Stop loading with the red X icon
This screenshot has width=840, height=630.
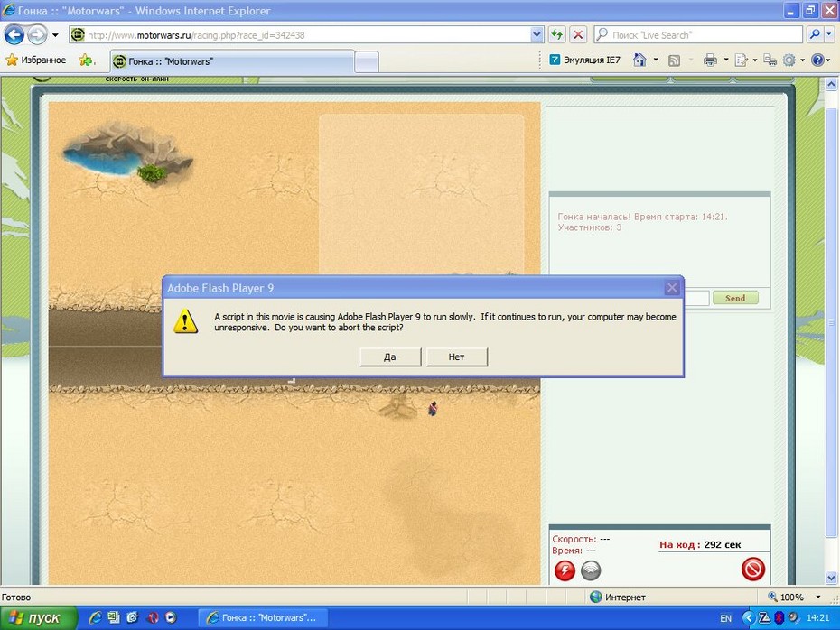[578, 35]
